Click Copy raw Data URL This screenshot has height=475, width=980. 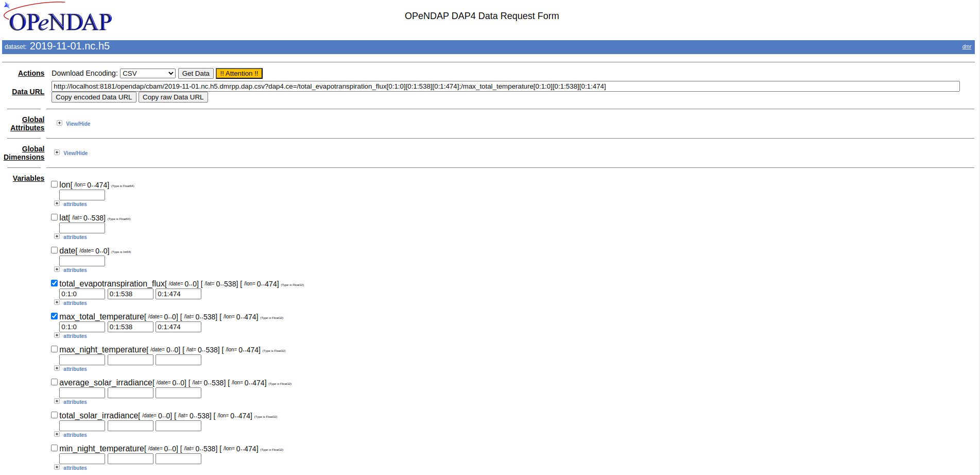coord(173,97)
